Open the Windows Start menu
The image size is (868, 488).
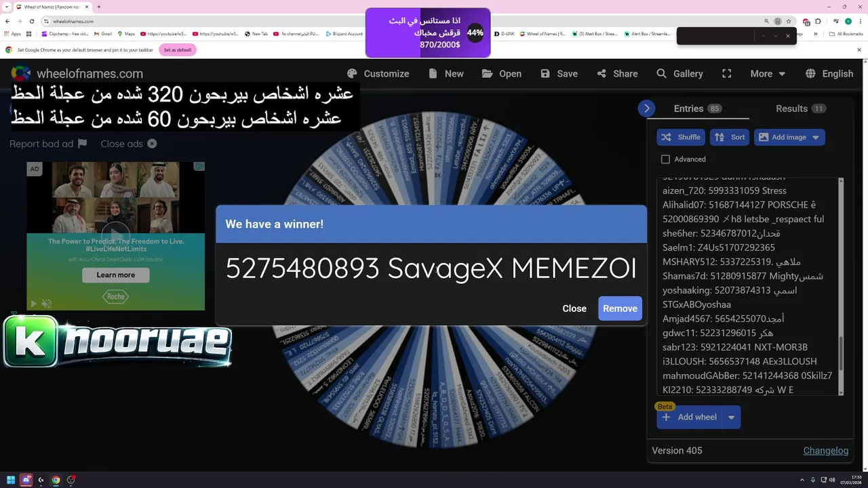pyautogui.click(x=11, y=480)
